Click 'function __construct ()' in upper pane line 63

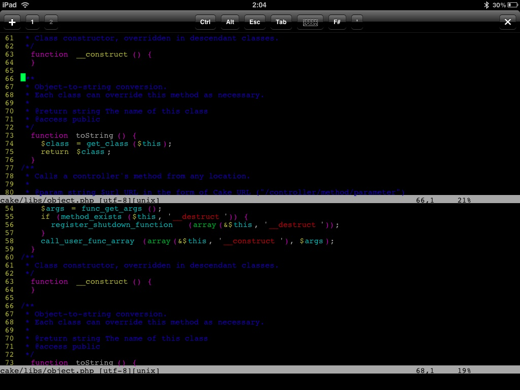86,55
